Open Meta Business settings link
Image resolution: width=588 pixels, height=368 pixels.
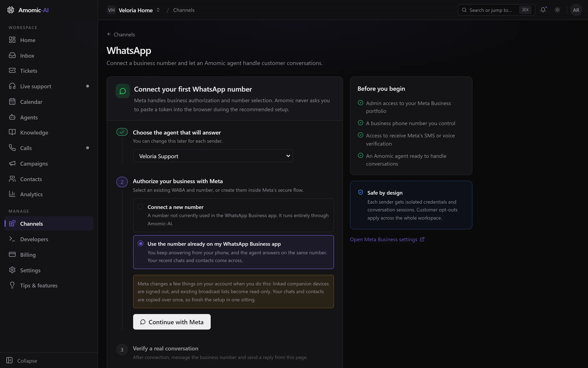[x=387, y=239]
